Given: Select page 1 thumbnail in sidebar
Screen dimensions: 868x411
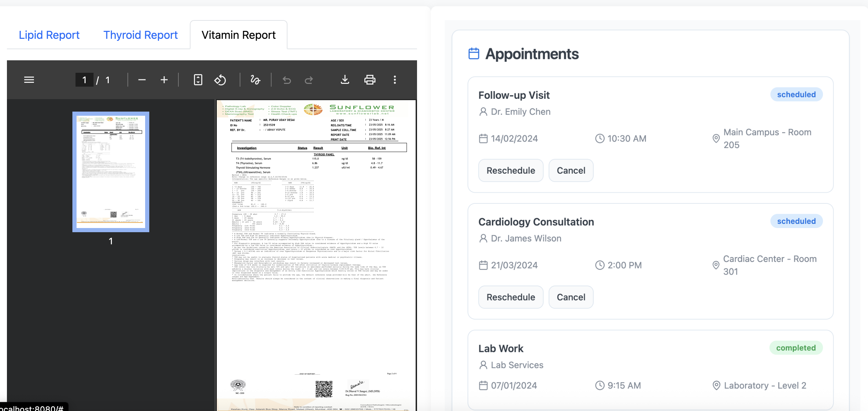Looking at the screenshot, I should pyautogui.click(x=111, y=172).
